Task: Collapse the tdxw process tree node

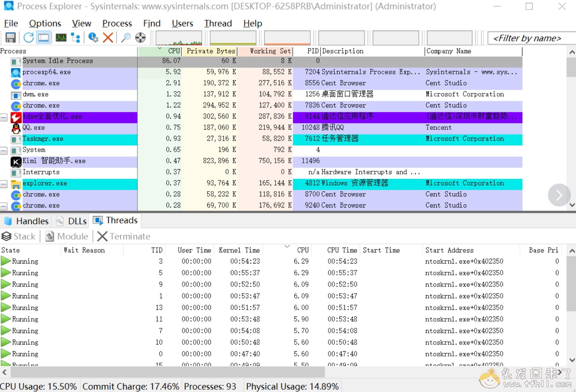Action: pyautogui.click(x=4, y=117)
